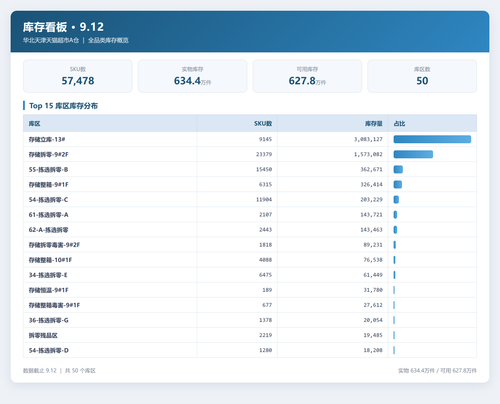Click stock value 18,208 for 54-拣选拆零-D
Screen dimensions: 500x404
coord(373,350)
